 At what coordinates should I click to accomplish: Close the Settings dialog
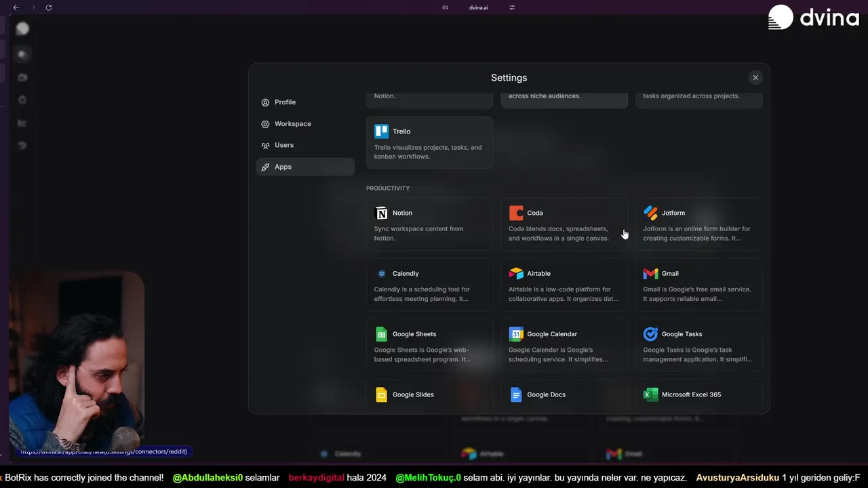[755, 77]
